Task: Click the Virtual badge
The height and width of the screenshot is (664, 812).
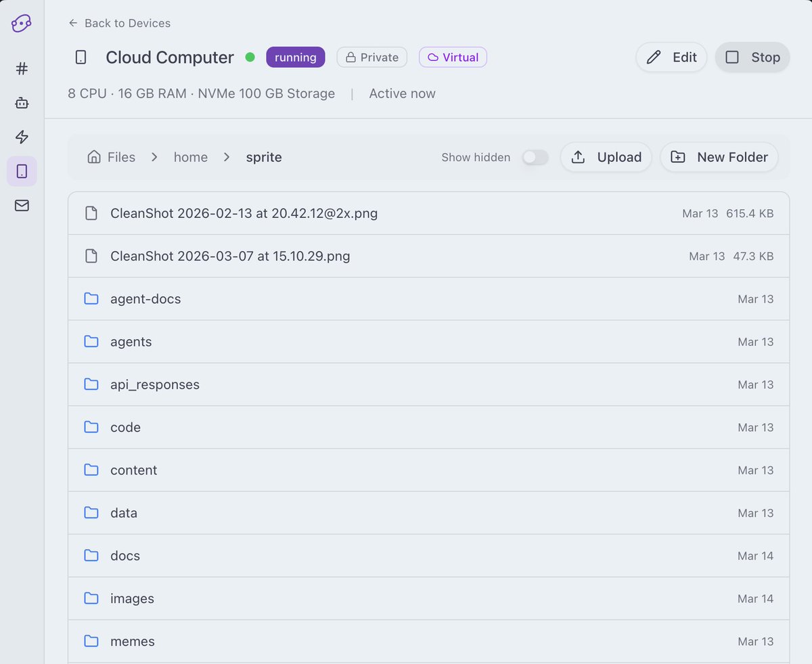Action: tap(453, 58)
